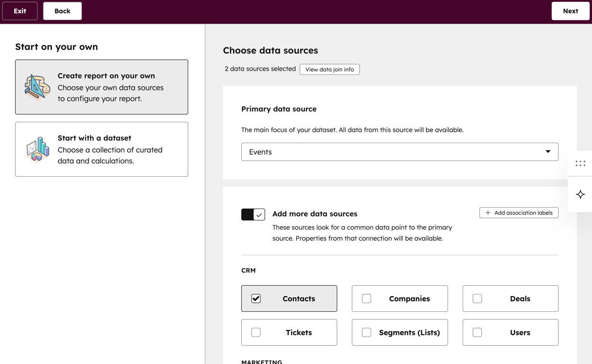592x364 pixels.
Task: Tick the Tickets checkbox
Action: click(256, 332)
